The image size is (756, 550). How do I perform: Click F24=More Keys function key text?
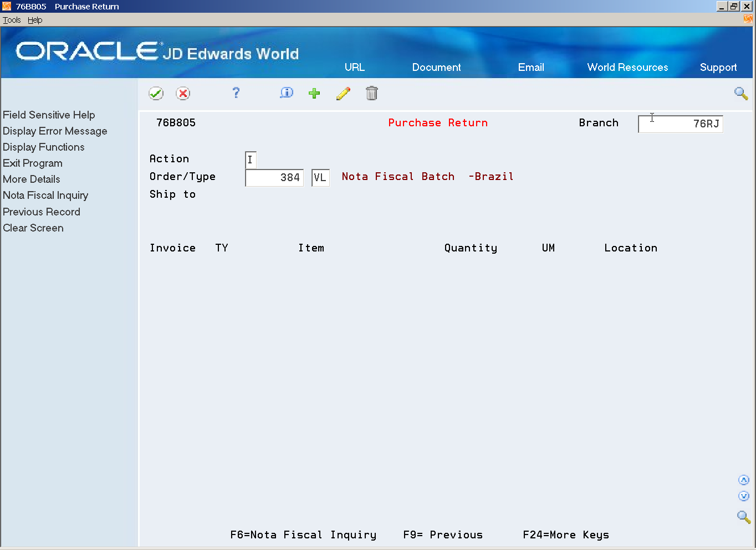(x=566, y=534)
